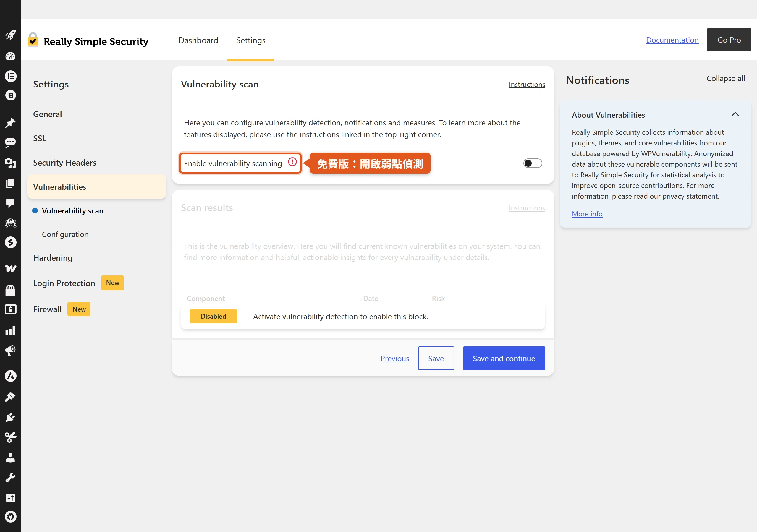
Task: Click the Notifications panel title
Action: pos(597,80)
